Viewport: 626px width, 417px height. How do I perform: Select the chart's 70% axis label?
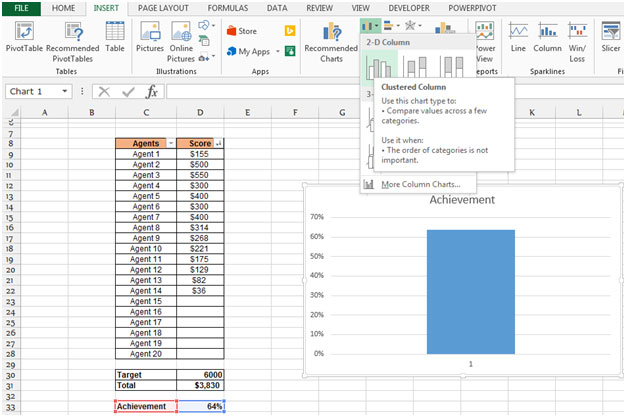[x=317, y=217]
